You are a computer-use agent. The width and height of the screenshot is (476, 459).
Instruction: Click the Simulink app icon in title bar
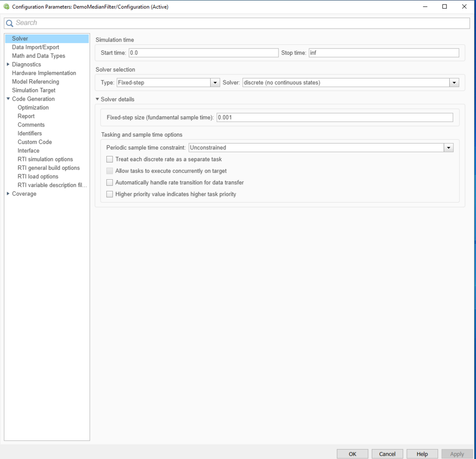click(6, 7)
